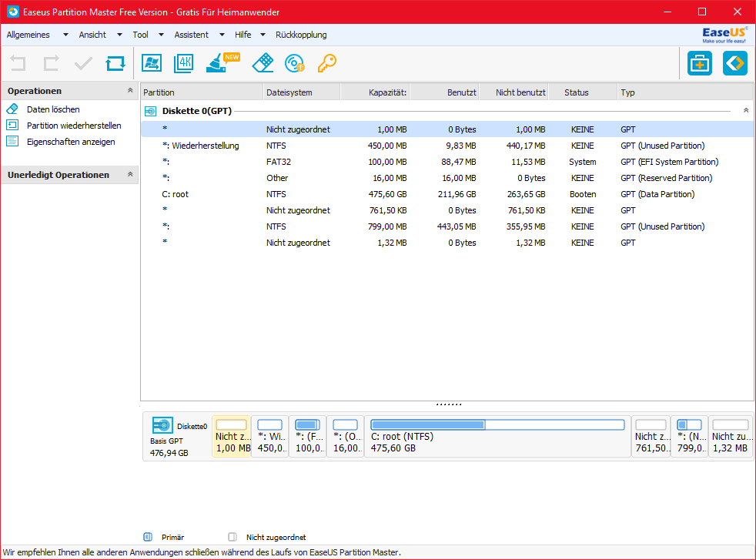Click the Partition wiederherstellen link
The image size is (756, 560).
coord(74,126)
